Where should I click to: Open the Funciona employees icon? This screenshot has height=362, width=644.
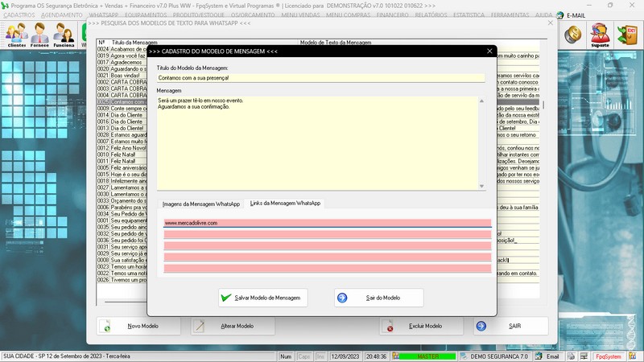click(x=64, y=35)
